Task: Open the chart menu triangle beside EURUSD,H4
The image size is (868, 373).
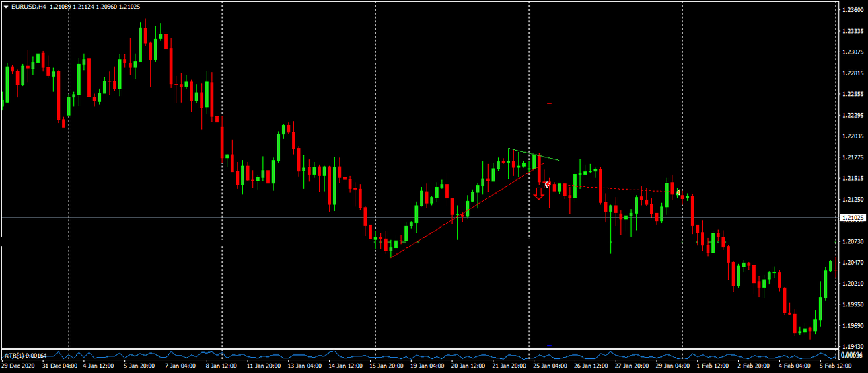Action: [x=5, y=7]
